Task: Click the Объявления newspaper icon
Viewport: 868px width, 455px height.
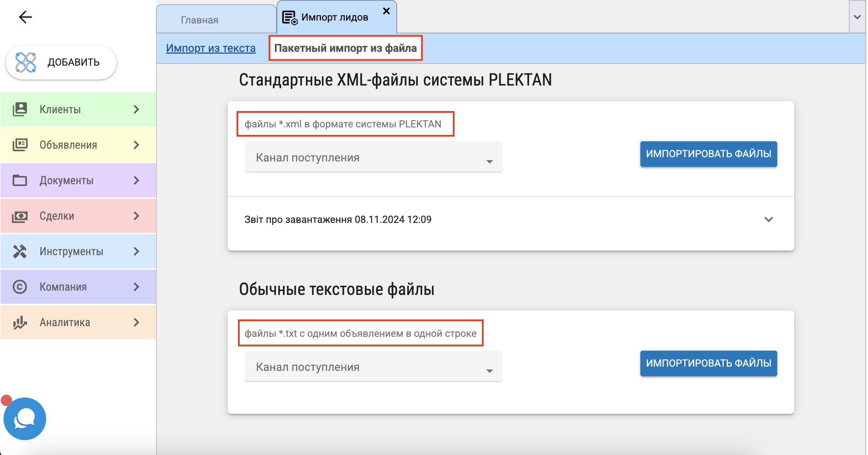Action: click(x=20, y=145)
